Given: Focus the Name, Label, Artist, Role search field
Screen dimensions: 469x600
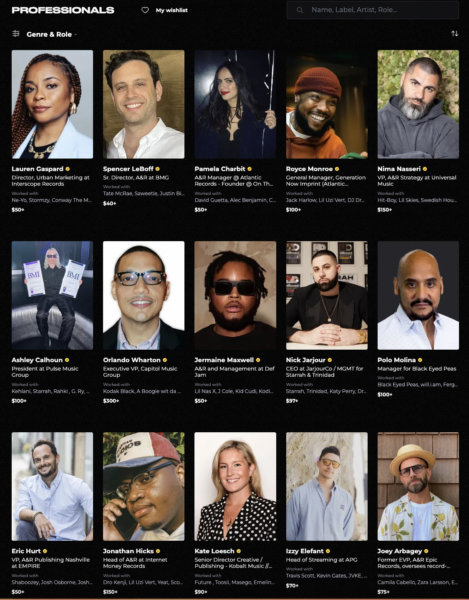Looking at the screenshot, I should pos(373,10).
